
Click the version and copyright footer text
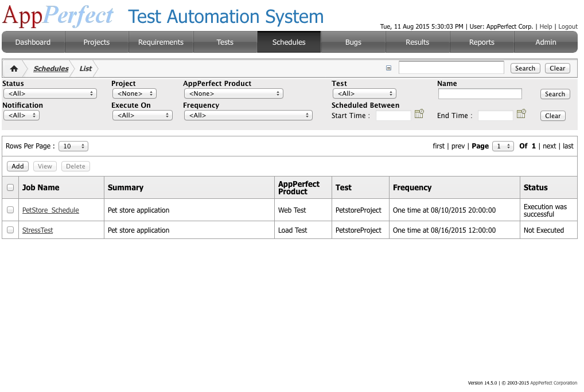coord(523,383)
